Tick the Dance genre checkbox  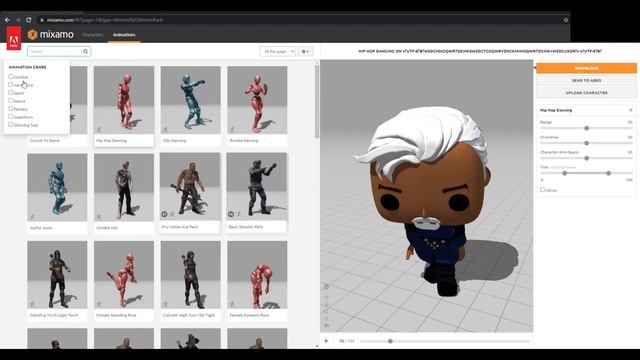click(11, 100)
